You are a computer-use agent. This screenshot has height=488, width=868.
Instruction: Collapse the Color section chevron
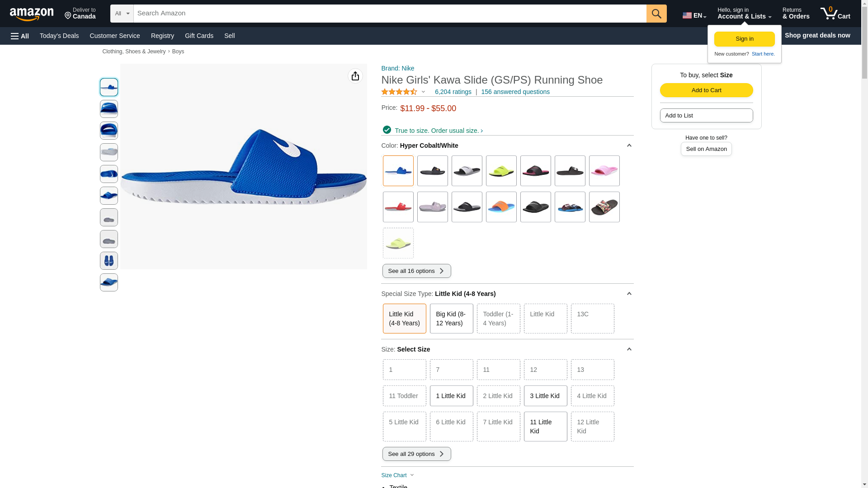pos(629,145)
